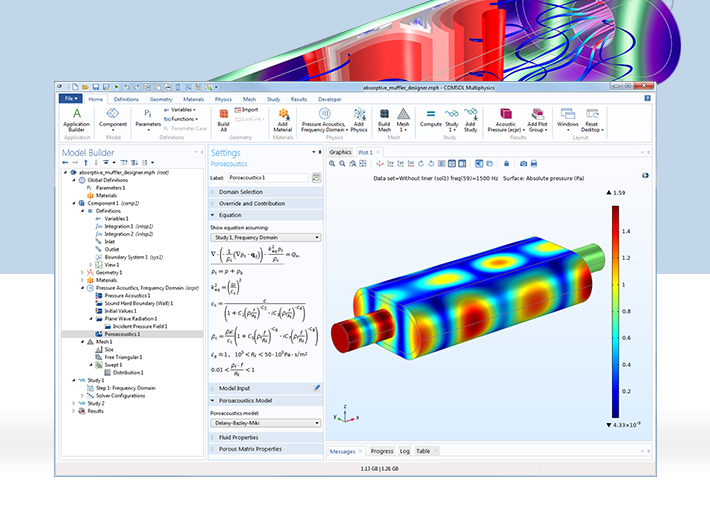This screenshot has height=523, width=710.
Task: Click the pressure color legend bar
Action: 615,312
